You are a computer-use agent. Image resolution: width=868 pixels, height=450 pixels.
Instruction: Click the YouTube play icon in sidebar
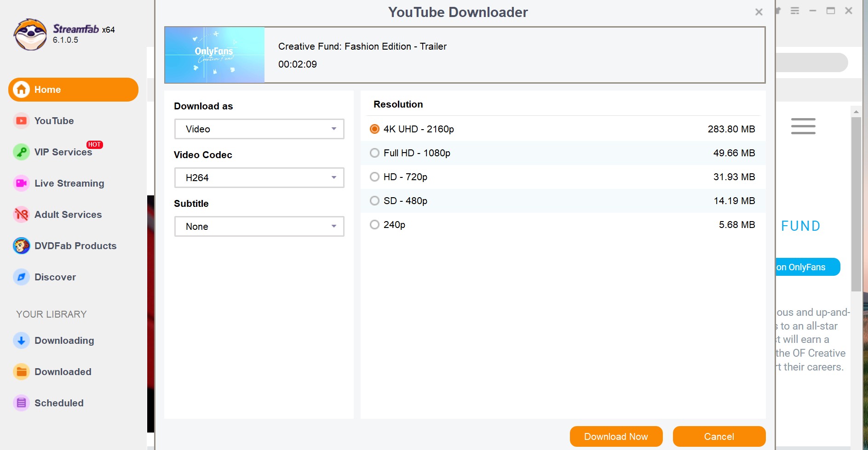coord(21,121)
